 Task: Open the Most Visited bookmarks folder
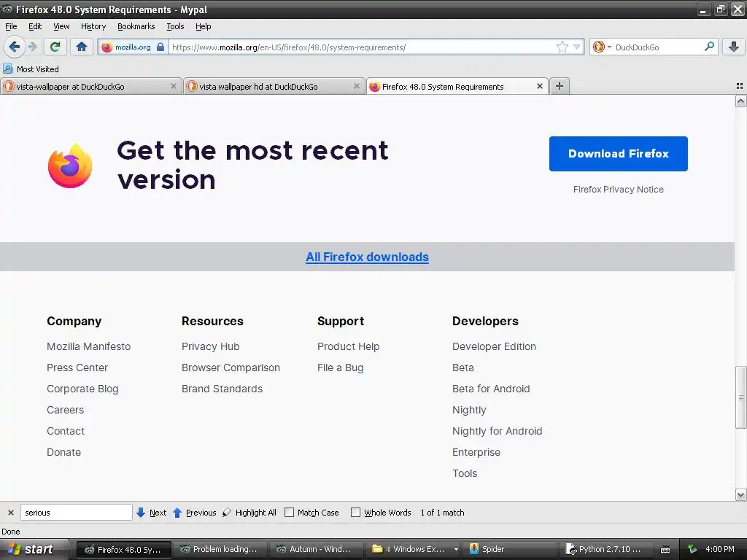coord(31,69)
